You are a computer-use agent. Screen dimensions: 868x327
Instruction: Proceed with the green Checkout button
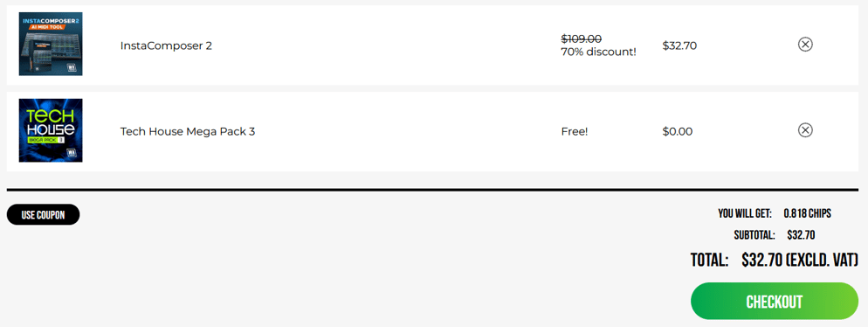[775, 302]
